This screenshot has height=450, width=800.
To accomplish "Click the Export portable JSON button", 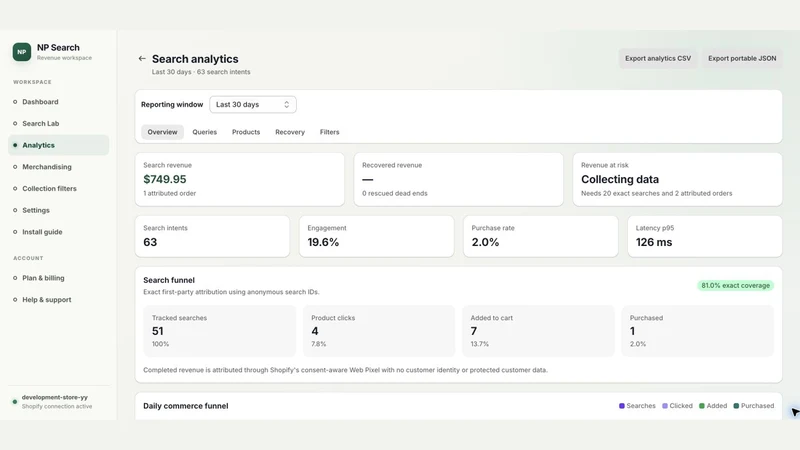I will pos(742,59).
